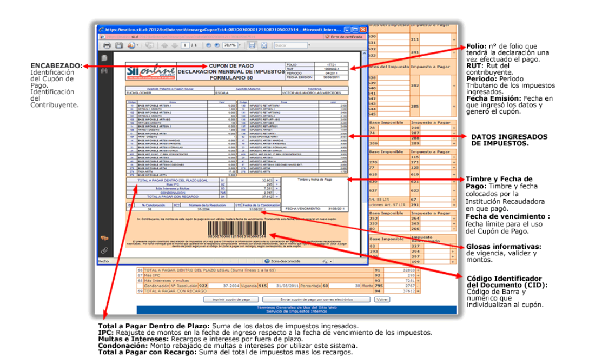Click the print icon in PDF toolbar

click(107, 45)
